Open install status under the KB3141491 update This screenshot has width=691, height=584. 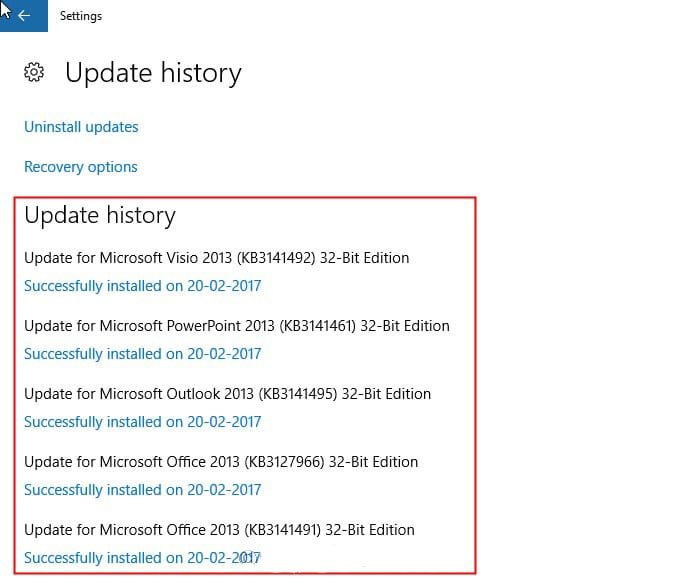[142, 558]
